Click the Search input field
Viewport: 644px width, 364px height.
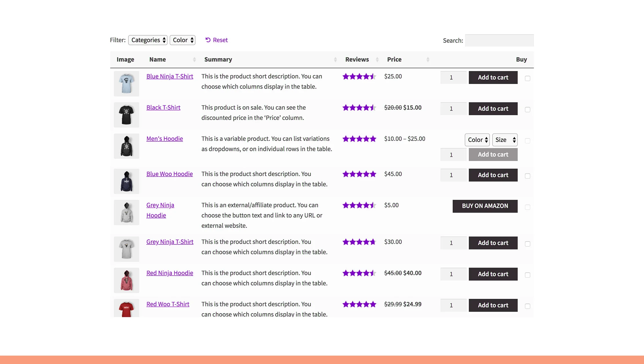(x=499, y=41)
